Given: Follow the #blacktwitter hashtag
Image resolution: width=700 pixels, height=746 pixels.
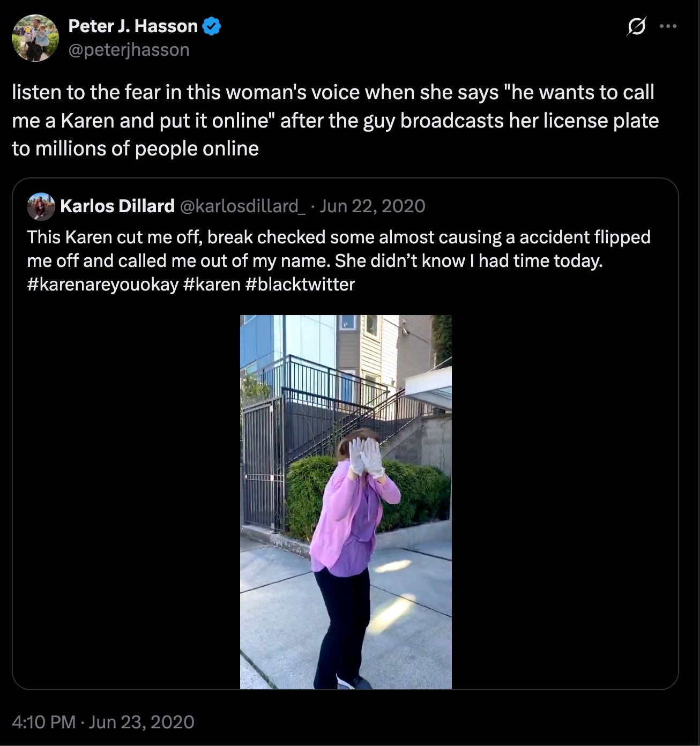Looking at the screenshot, I should [300, 285].
